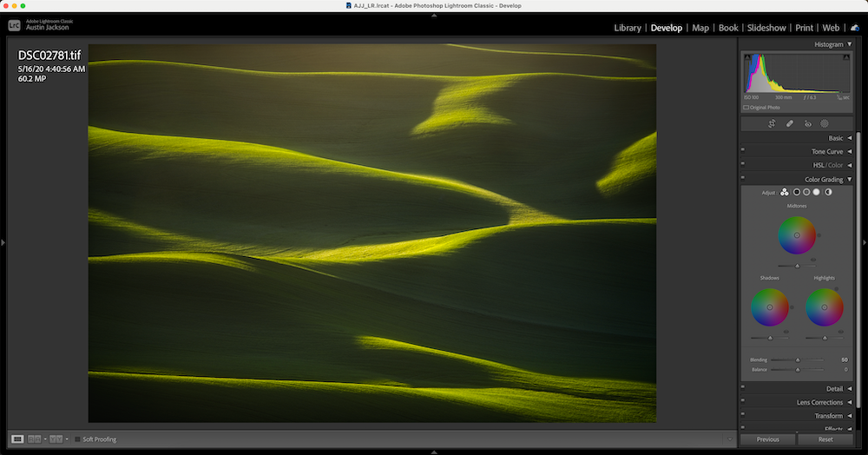This screenshot has height=455, width=868.
Task: Open the toolbar content dropdown at right
Action: 730,439
